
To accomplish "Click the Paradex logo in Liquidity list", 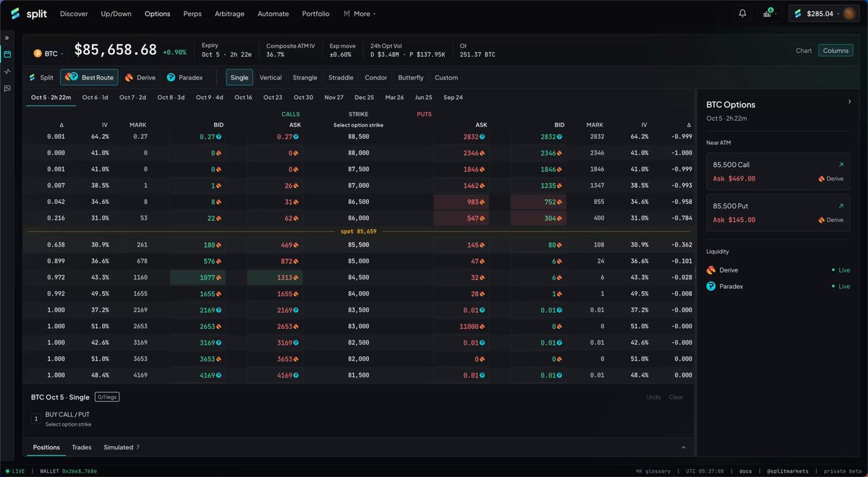I will [x=711, y=286].
